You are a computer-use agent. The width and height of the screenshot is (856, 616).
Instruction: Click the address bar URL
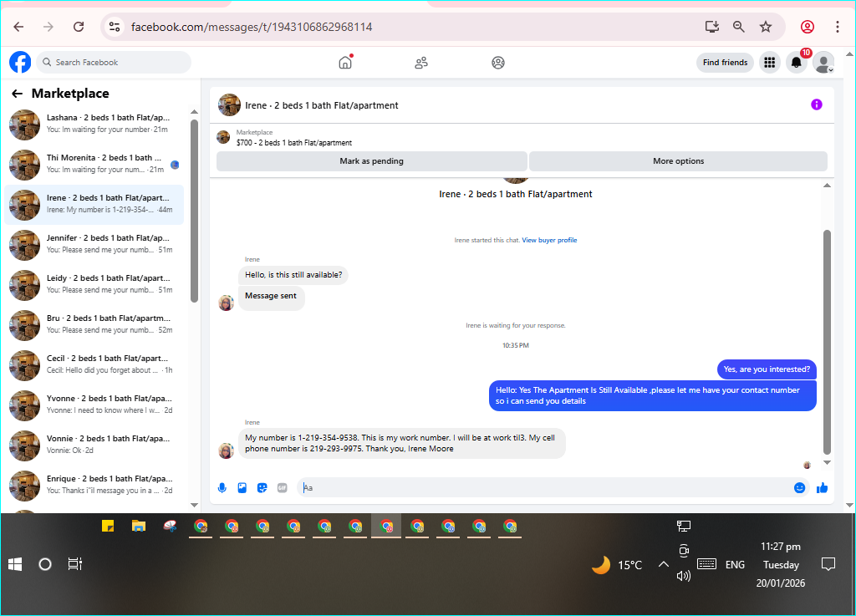tap(252, 27)
